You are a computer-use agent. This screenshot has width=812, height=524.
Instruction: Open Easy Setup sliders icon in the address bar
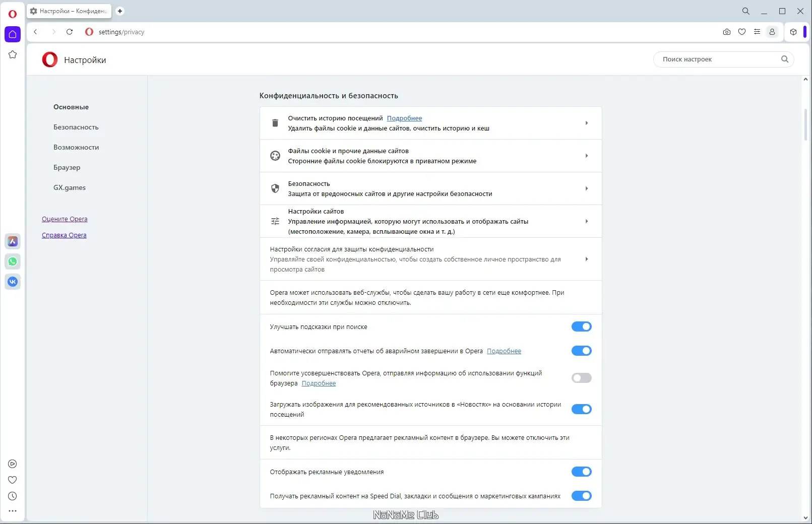(x=757, y=32)
